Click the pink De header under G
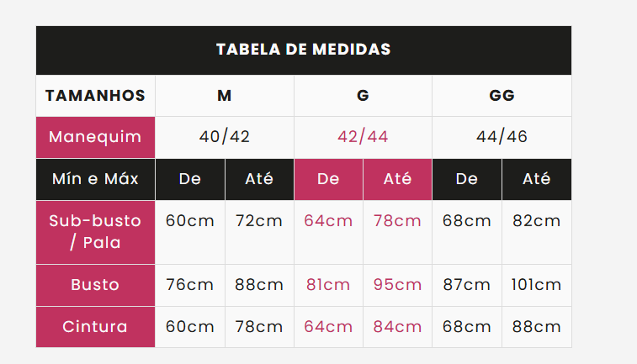This screenshot has width=637, height=364. 328,179
